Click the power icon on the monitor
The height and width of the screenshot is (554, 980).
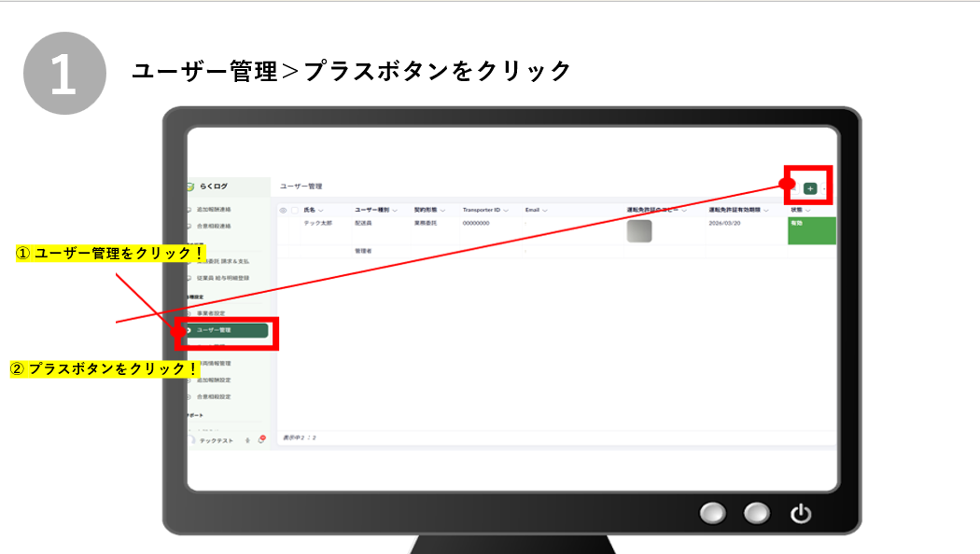(x=801, y=512)
